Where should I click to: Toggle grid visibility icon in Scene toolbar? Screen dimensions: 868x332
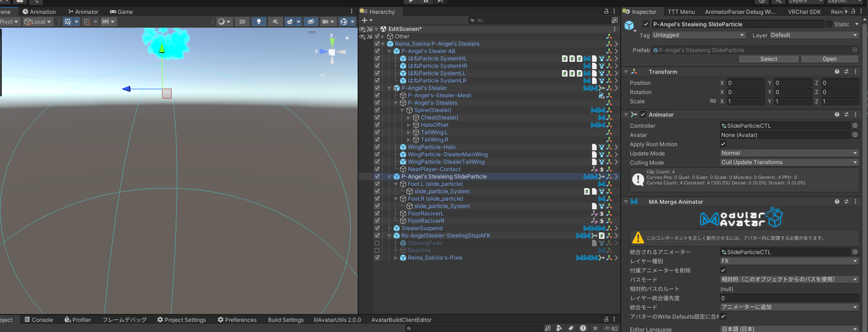[x=68, y=22]
